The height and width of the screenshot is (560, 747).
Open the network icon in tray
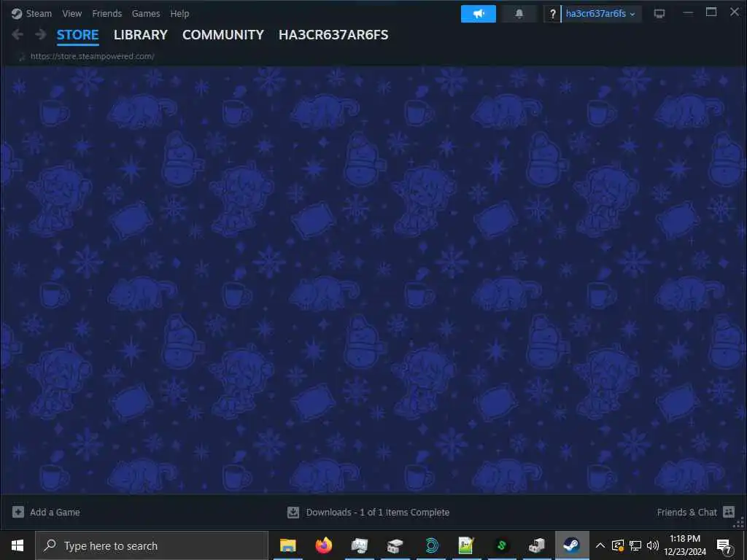pos(635,545)
